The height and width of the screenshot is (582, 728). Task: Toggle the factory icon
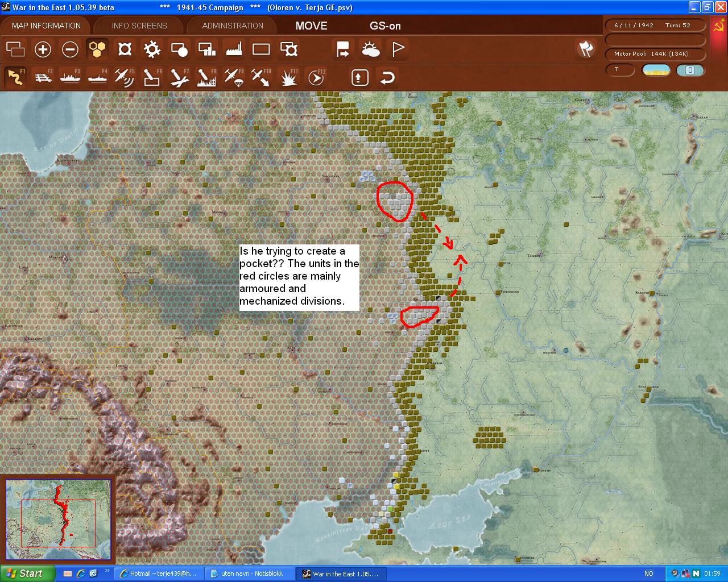point(234,49)
